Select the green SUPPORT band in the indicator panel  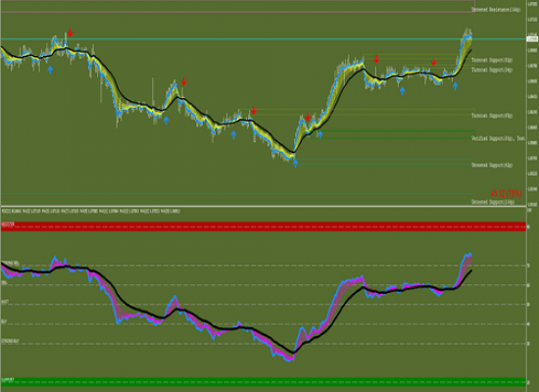tap(264, 381)
